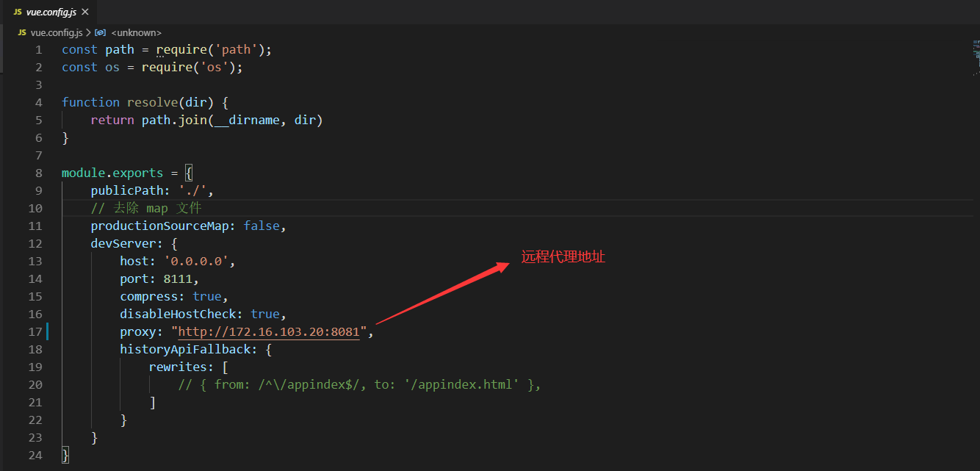
Task: Open the vue.config.js breadcrumb dropdown
Action: pyautogui.click(x=57, y=33)
